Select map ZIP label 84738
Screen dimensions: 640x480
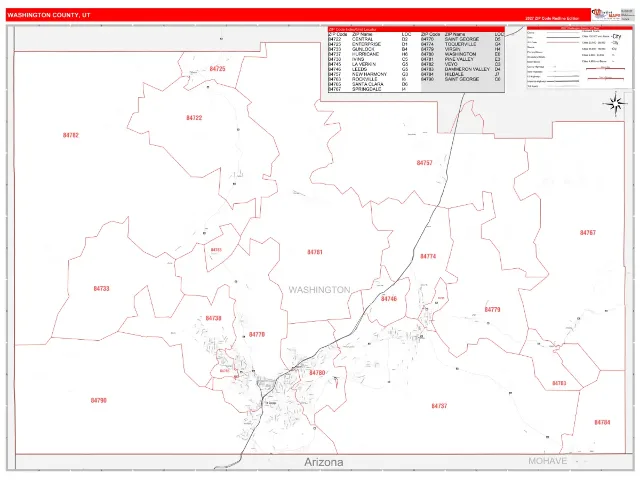[213, 318]
